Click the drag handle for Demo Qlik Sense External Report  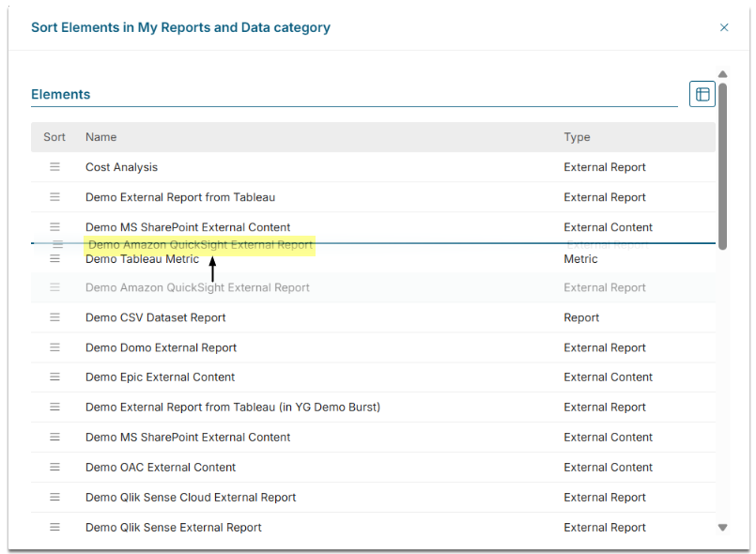click(x=54, y=527)
